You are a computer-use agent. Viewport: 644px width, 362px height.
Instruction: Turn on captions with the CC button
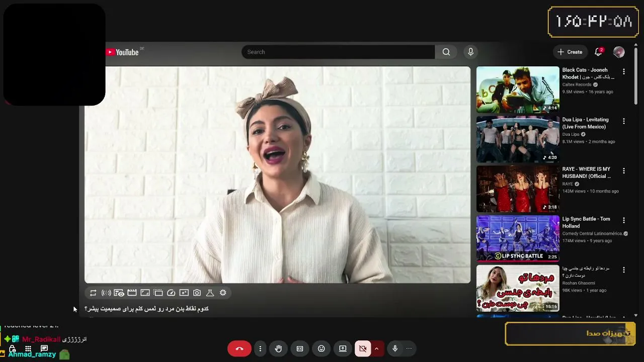click(x=300, y=348)
